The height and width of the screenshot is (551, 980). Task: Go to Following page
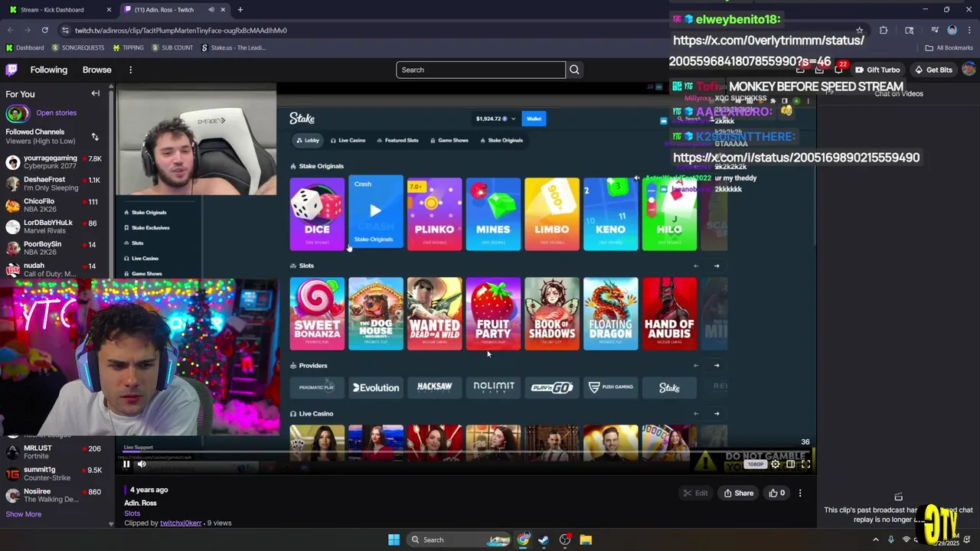point(49,70)
